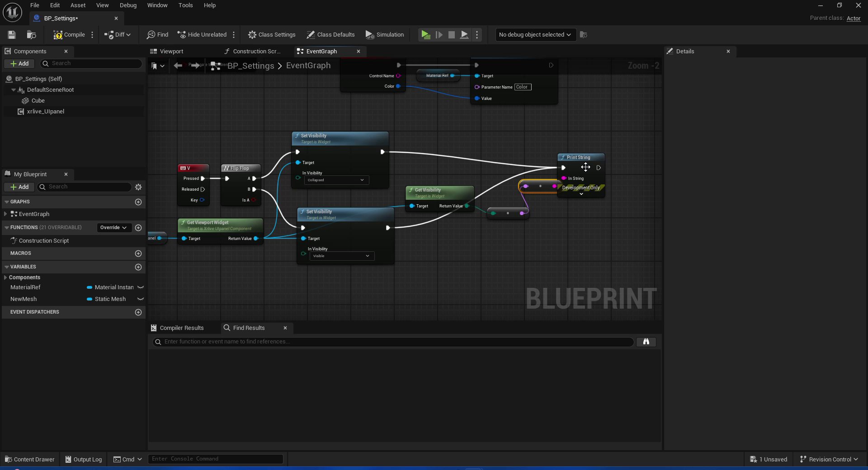The height and width of the screenshot is (470, 868).
Task: Open the Output Log
Action: [x=84, y=460]
